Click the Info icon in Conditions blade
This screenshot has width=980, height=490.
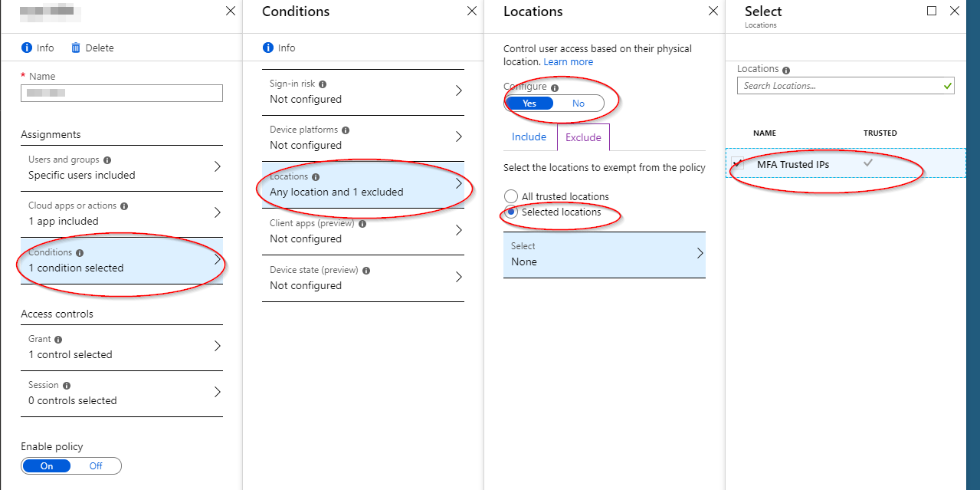click(x=268, y=48)
